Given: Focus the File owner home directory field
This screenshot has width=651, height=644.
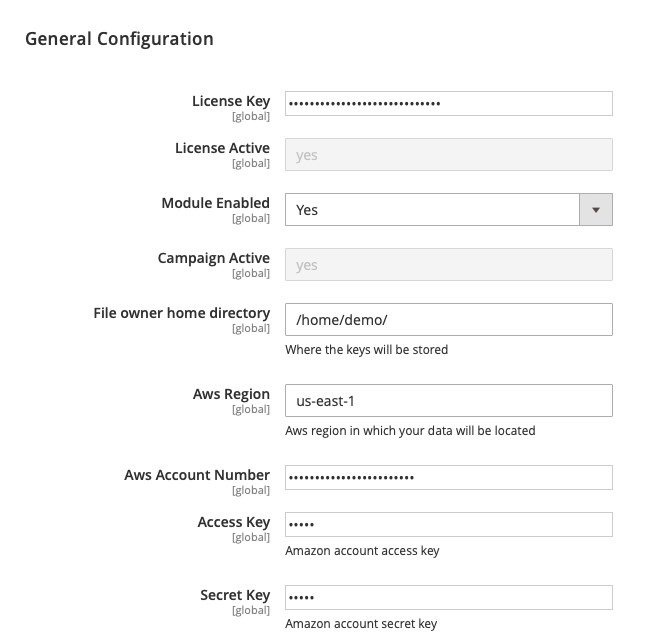Looking at the screenshot, I should point(448,320).
